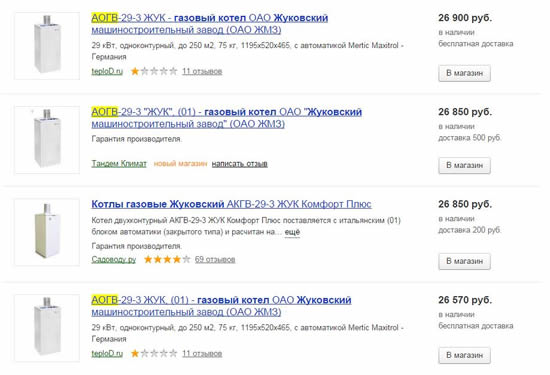
Task: Click boiler thumbnail of the 26 570 руб. offer
Action: [47, 328]
